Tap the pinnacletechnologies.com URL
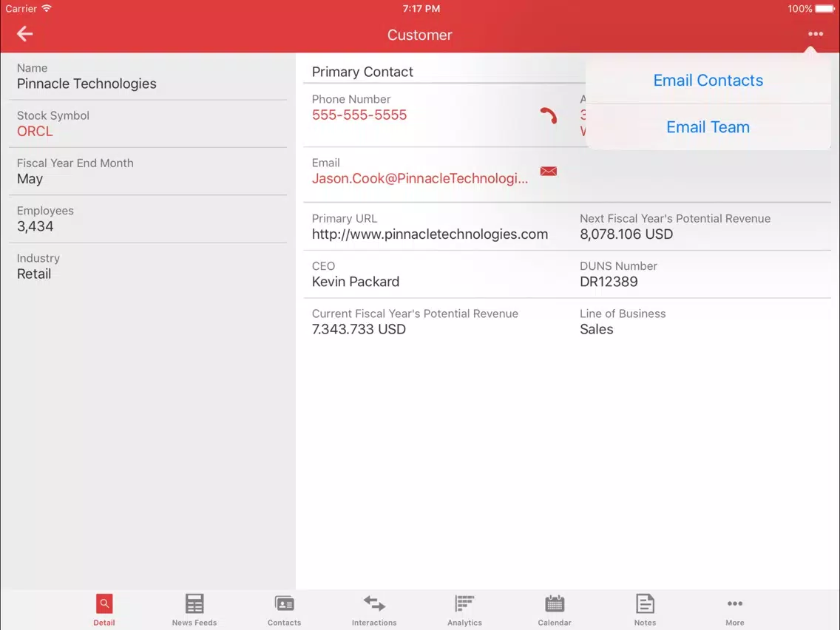 [430, 234]
